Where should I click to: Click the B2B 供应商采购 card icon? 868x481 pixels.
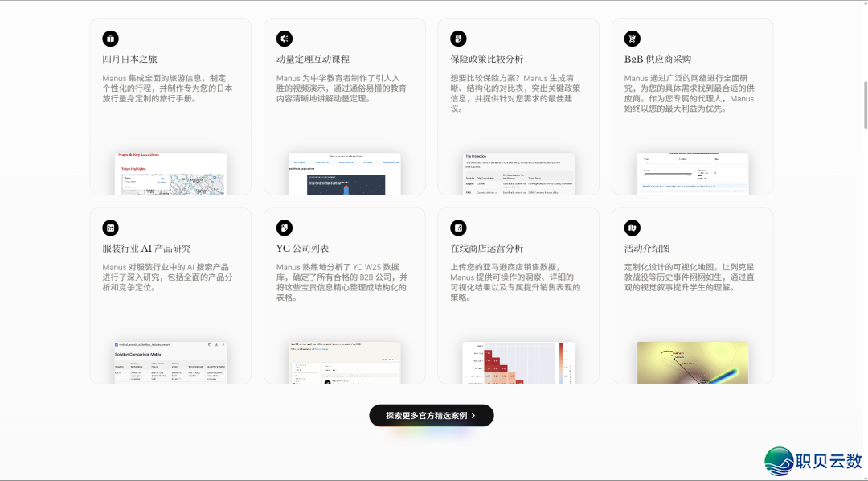[633, 39]
